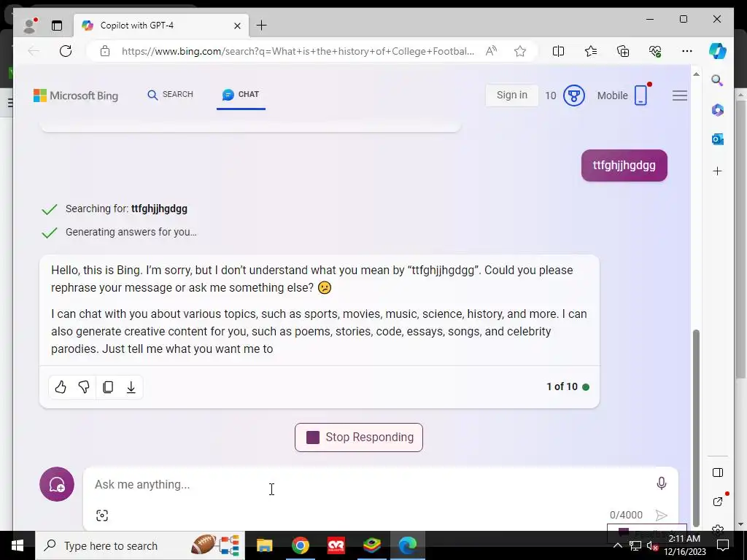Open Copilot icon in Edge toolbar
This screenshot has height=560, width=747.
[x=718, y=51]
